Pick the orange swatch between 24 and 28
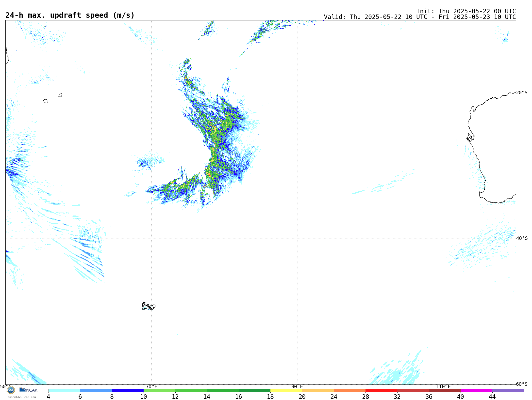This screenshot has height=400, width=532. click(x=349, y=391)
